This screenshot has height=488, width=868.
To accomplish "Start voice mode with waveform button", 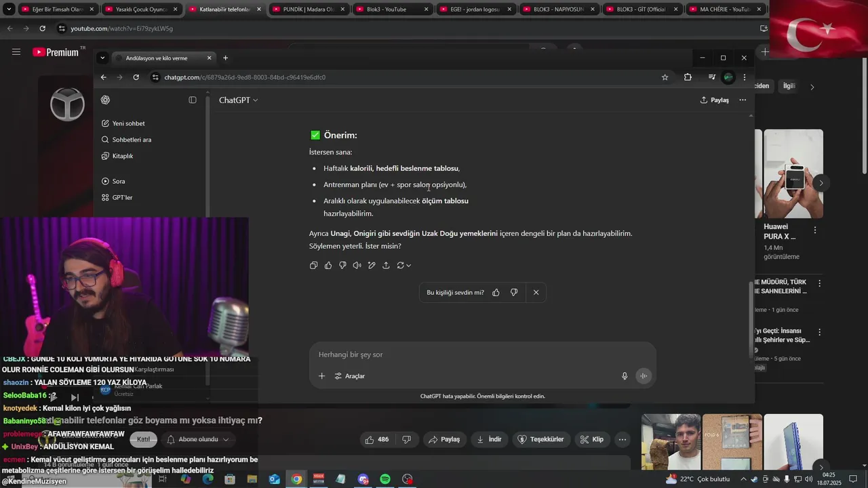I will (x=644, y=375).
